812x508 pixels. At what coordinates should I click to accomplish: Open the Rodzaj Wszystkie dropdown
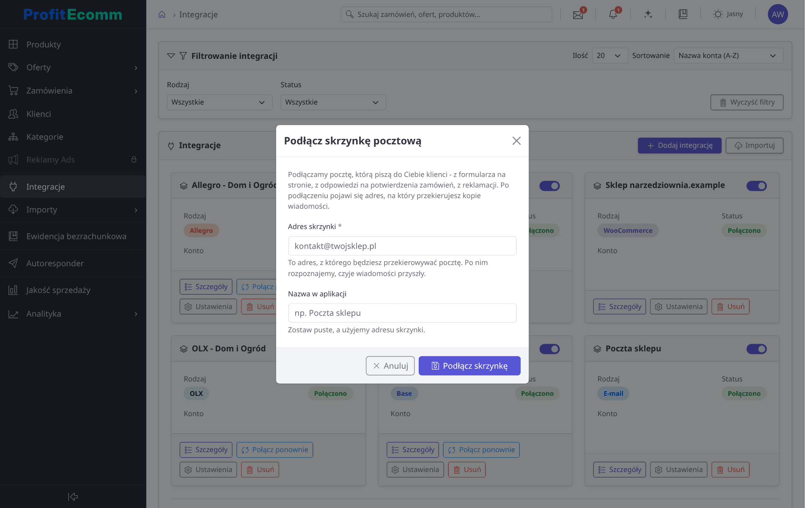(x=219, y=102)
